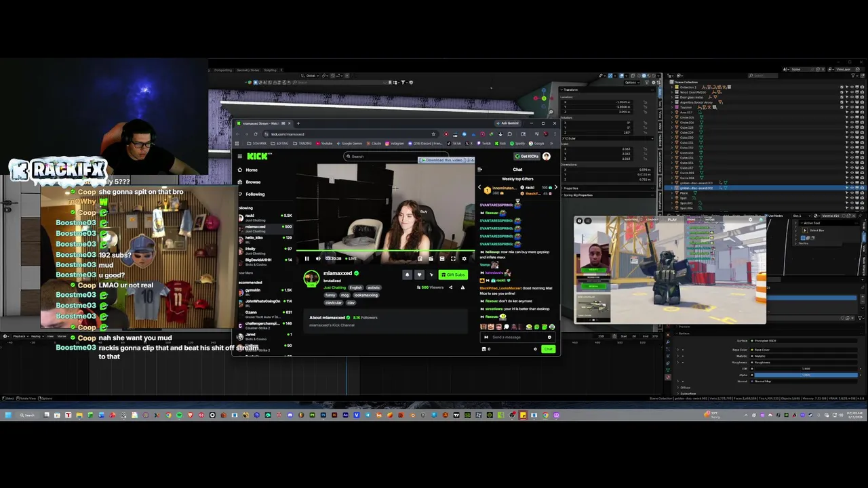The width and height of the screenshot is (868, 488).
Task: Click Send a message chat input
Action: coord(519,337)
